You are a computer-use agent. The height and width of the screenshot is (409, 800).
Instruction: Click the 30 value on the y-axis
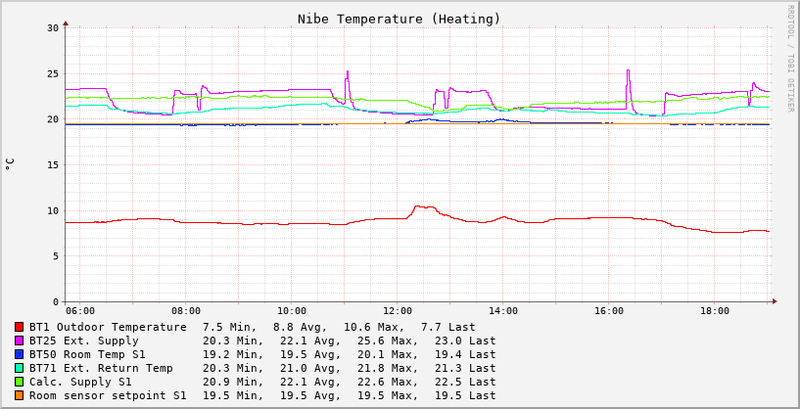coord(53,28)
